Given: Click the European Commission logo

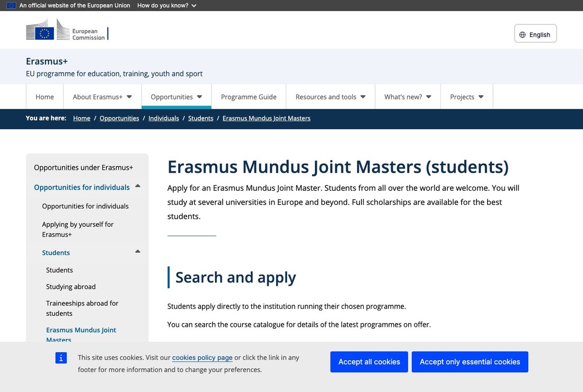Looking at the screenshot, I should click(x=67, y=30).
